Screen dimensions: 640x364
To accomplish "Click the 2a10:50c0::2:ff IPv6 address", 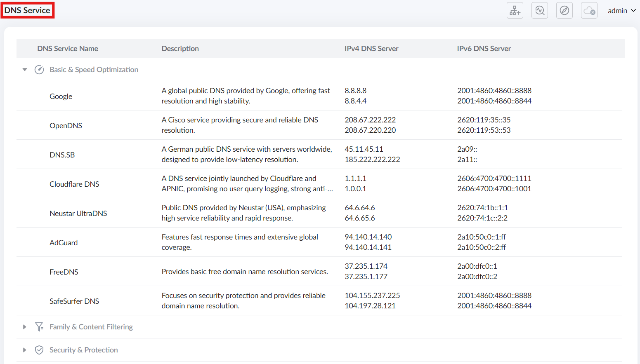I will click(482, 247).
